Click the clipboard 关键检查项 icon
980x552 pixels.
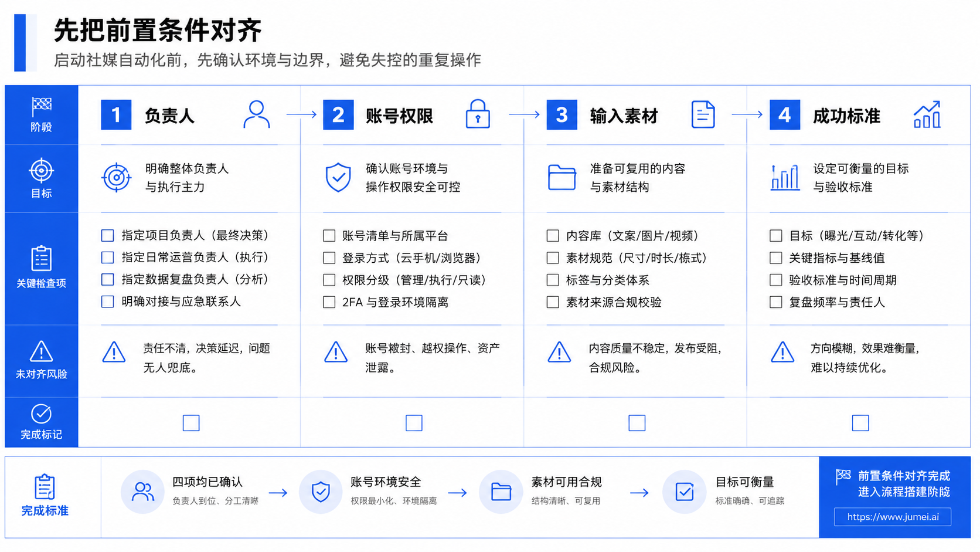[x=41, y=258]
